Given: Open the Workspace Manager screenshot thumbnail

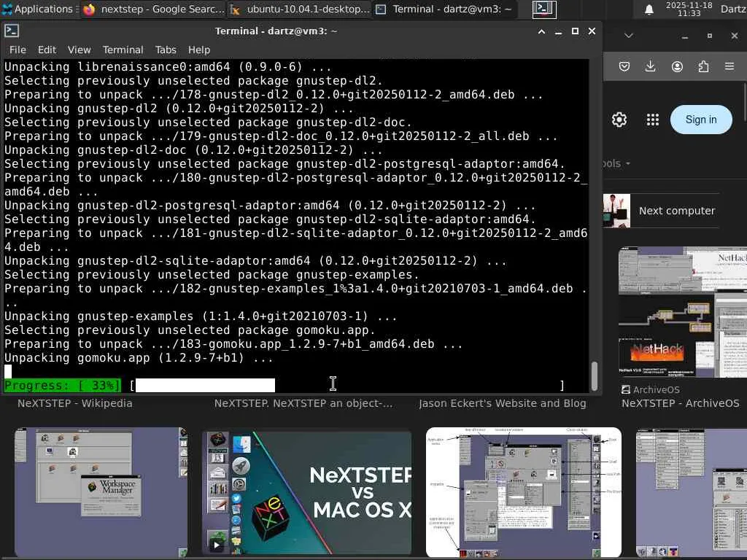Looking at the screenshot, I should pos(101,492).
